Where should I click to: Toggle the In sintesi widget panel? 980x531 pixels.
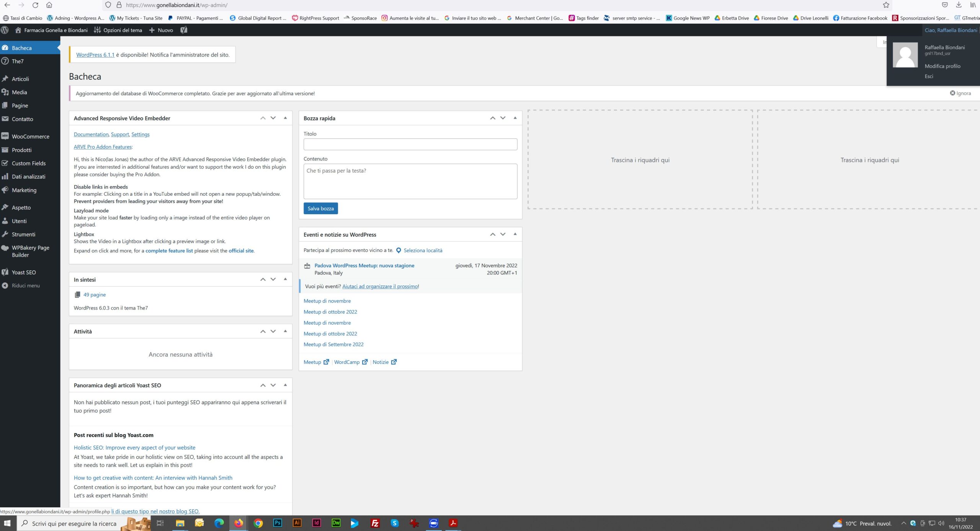tap(285, 279)
